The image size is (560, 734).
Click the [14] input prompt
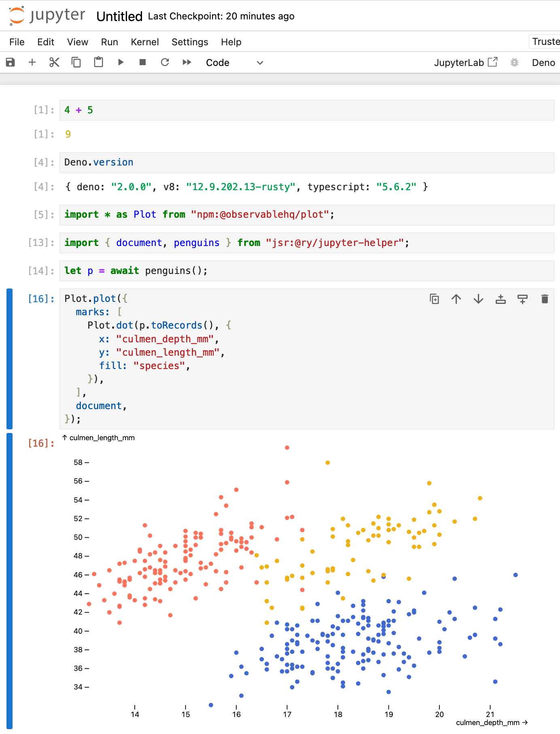(x=41, y=271)
